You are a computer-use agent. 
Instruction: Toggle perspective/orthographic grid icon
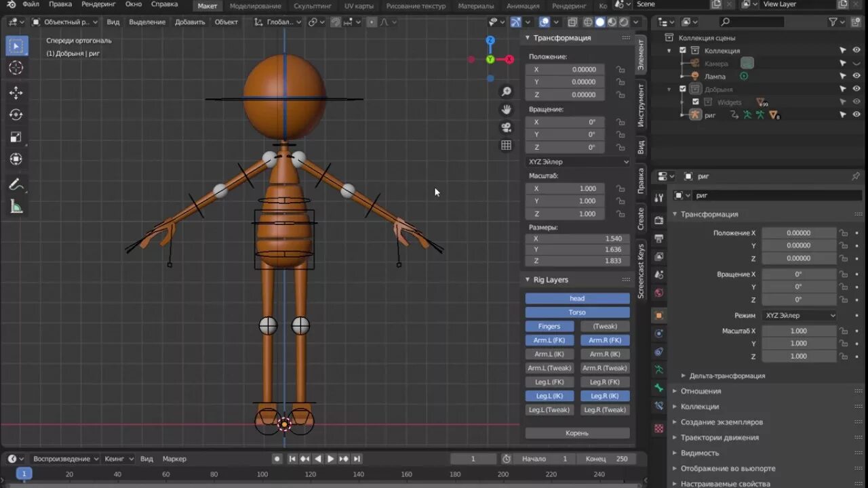click(506, 145)
